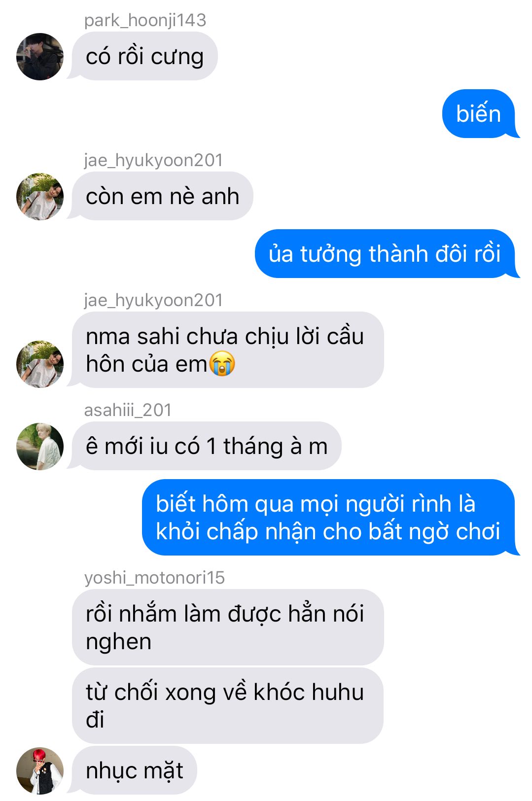Tap the red-haired avatar beside "nhục mặt"
The height and width of the screenshot is (801, 532).
point(40,771)
